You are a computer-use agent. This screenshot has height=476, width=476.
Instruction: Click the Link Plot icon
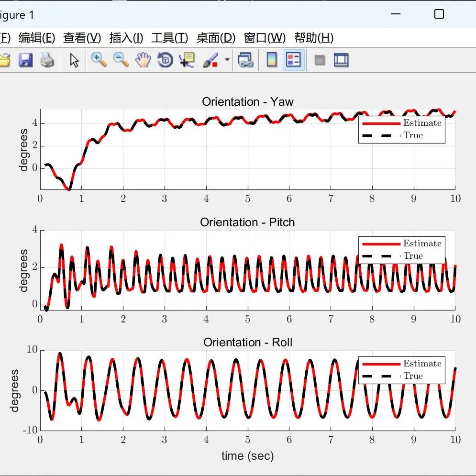pos(245,60)
